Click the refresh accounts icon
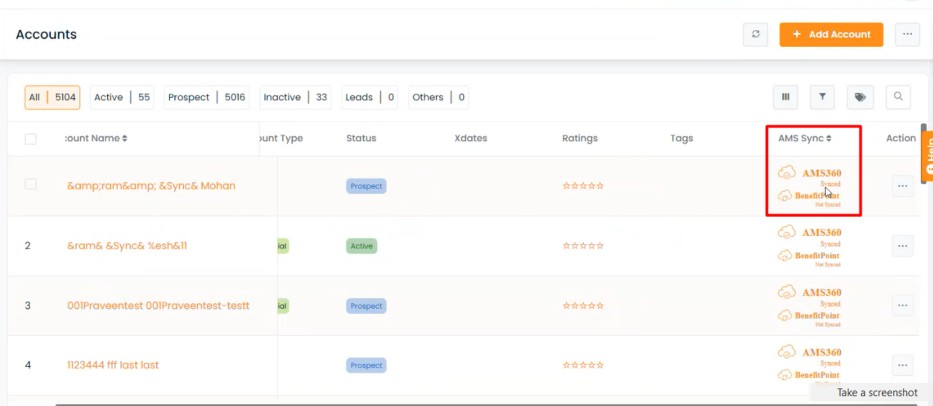The height and width of the screenshot is (406, 933). [x=755, y=35]
